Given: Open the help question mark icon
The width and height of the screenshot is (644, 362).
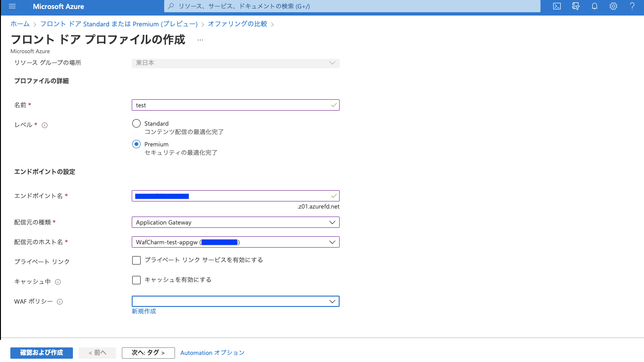Looking at the screenshot, I should [632, 6].
